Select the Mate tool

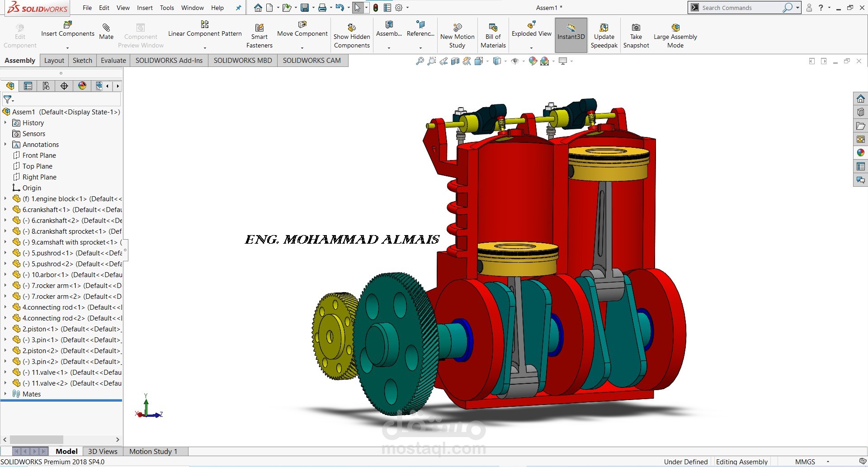point(106,32)
